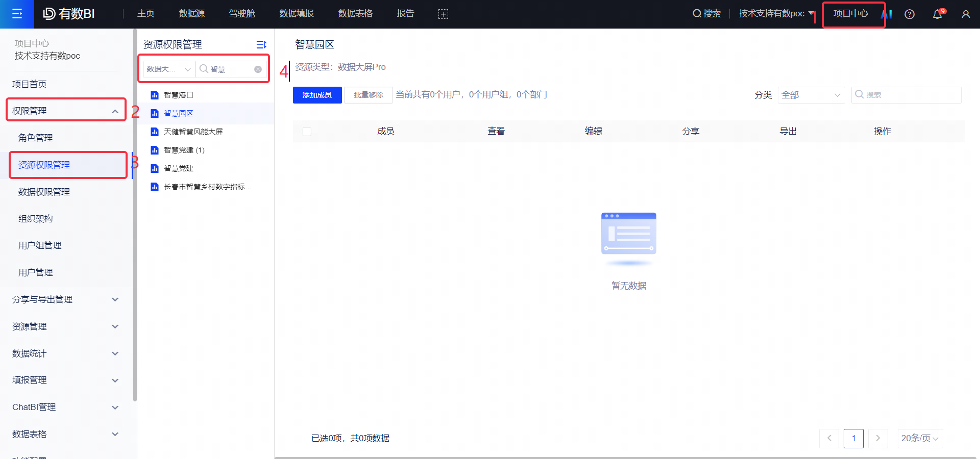This screenshot has width=980, height=459.
Task: Open notifications via the bell icon
Action: pos(937,14)
